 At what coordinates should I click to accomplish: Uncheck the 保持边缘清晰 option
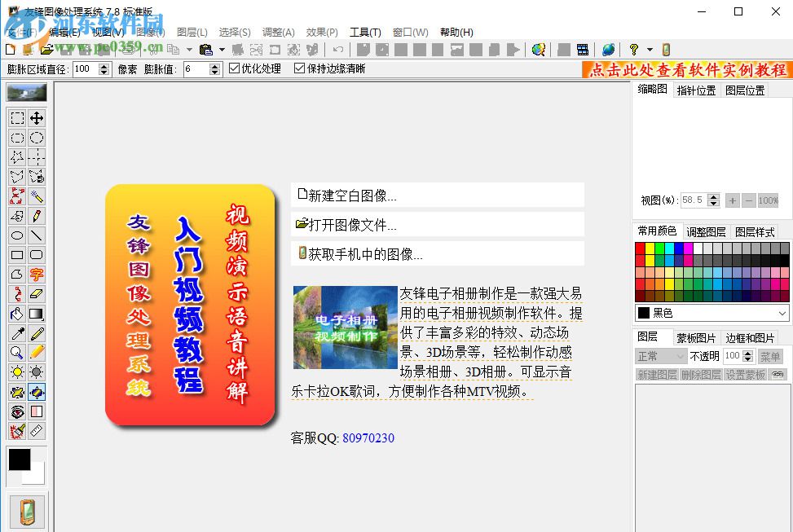299,69
